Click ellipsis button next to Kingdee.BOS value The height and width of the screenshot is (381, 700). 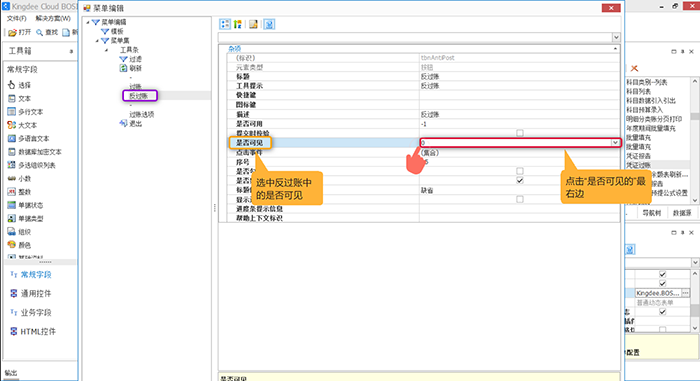click(x=685, y=293)
